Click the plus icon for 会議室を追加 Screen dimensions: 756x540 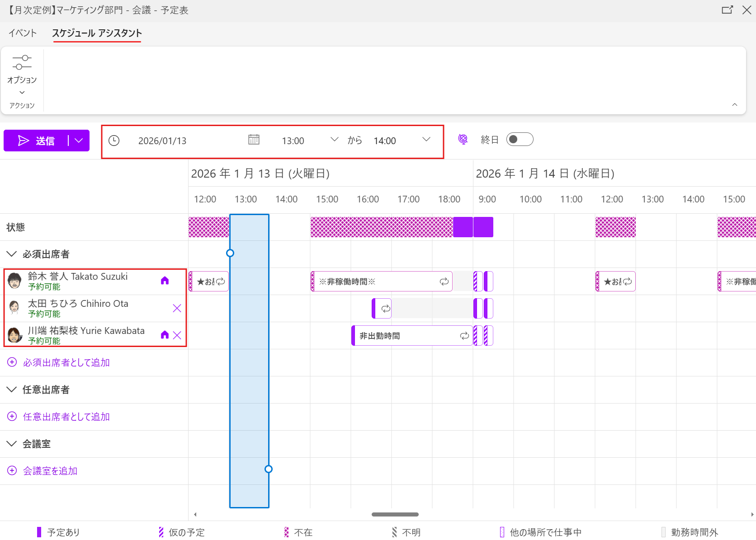tap(12, 471)
